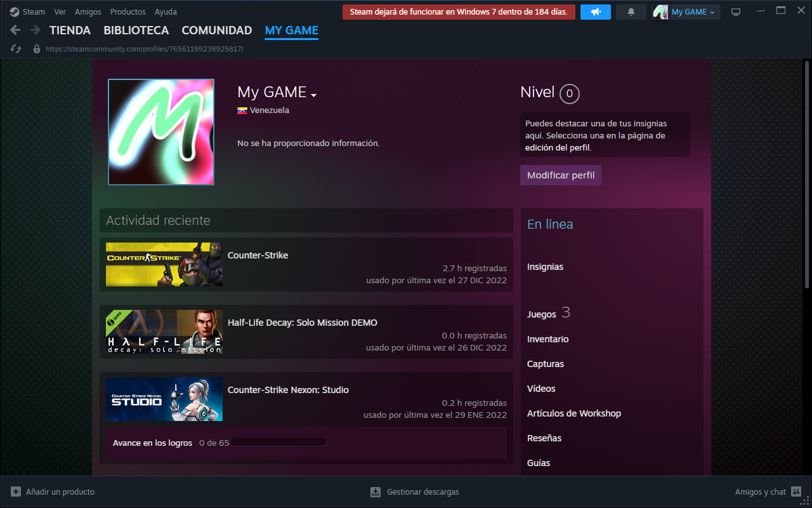Click the profile avatar image
Image resolution: width=812 pixels, height=508 pixels.
tap(161, 132)
